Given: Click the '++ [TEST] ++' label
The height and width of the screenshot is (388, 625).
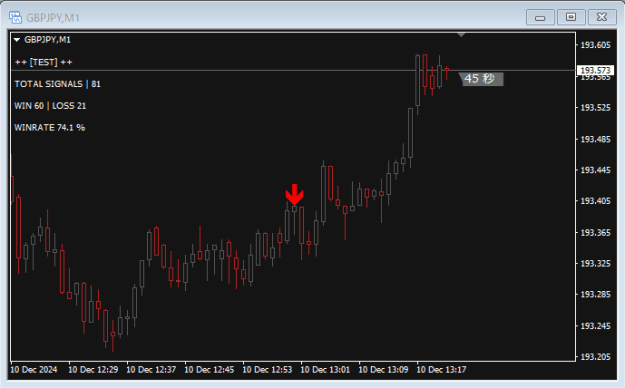Looking at the screenshot, I should pyautogui.click(x=43, y=62).
